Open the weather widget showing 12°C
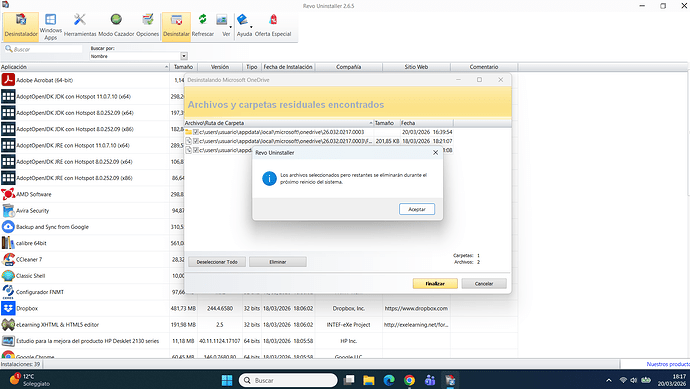690x389 pixels. [x=29, y=380]
